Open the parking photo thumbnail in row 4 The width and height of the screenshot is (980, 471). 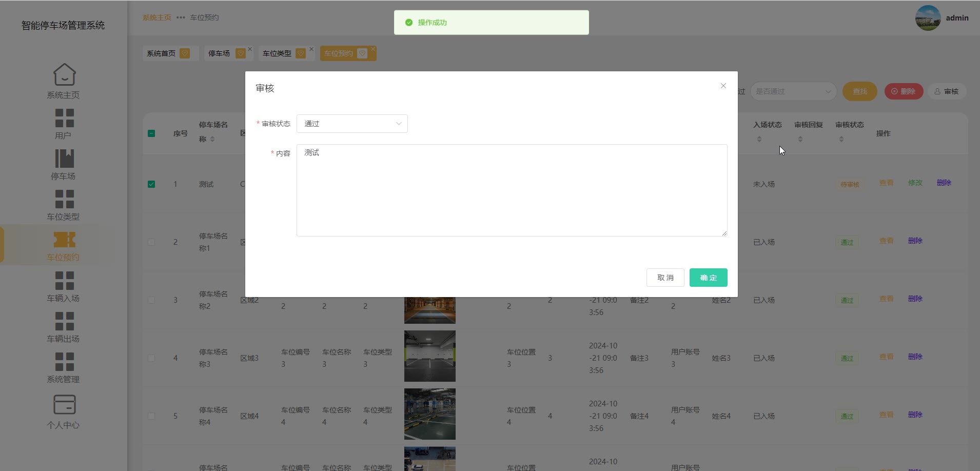tap(430, 356)
